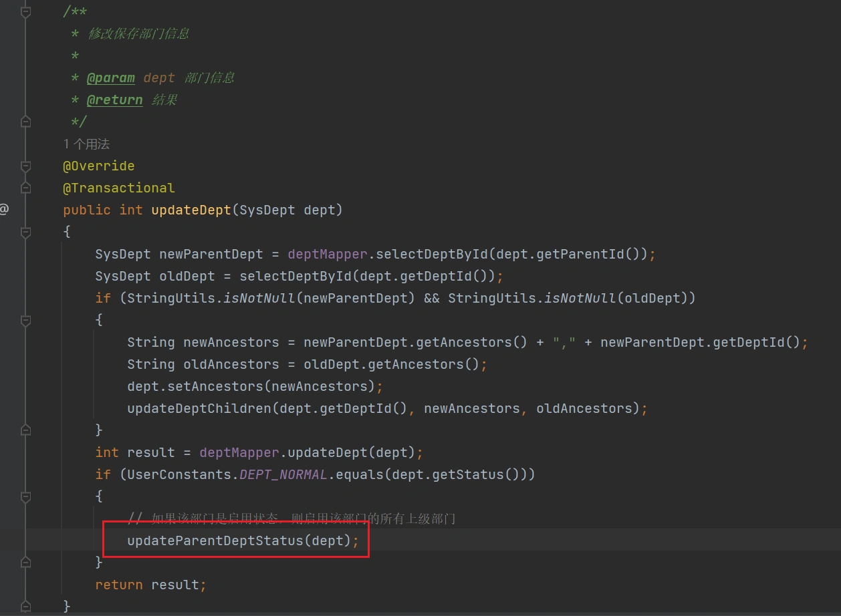The image size is (841, 616).
Task: Click the @ gutter icon beside updateDept
Action: (4, 210)
